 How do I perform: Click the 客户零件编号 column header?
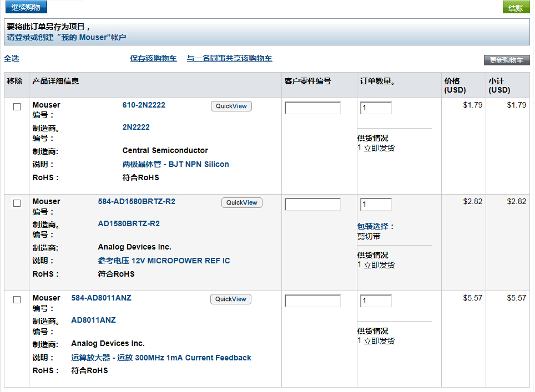click(307, 81)
